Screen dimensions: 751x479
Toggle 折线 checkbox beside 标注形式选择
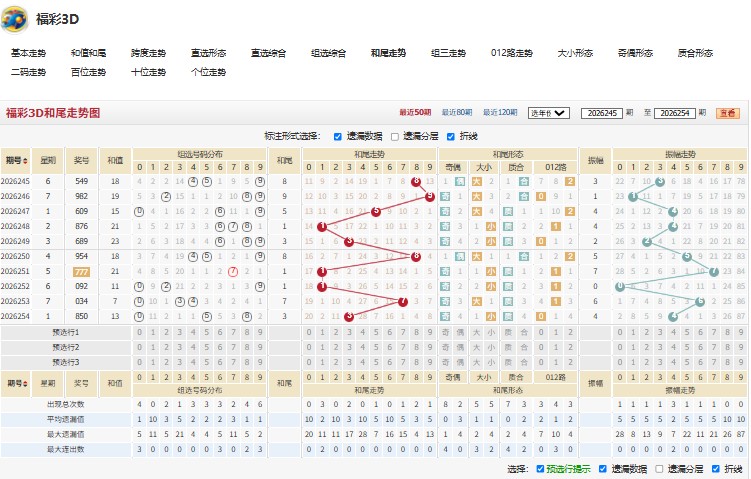pos(451,137)
